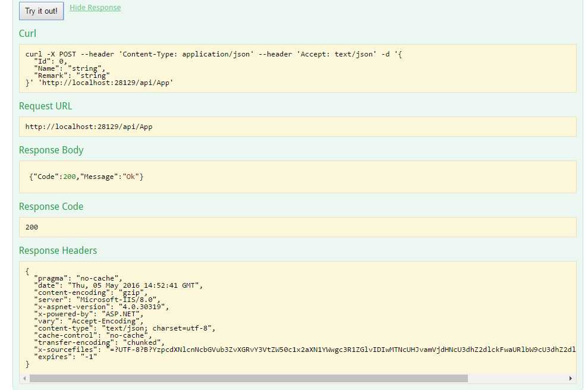The height and width of the screenshot is (390, 588).
Task: Click the "content-encoding": "gzip" header line
Action: [x=91, y=292]
